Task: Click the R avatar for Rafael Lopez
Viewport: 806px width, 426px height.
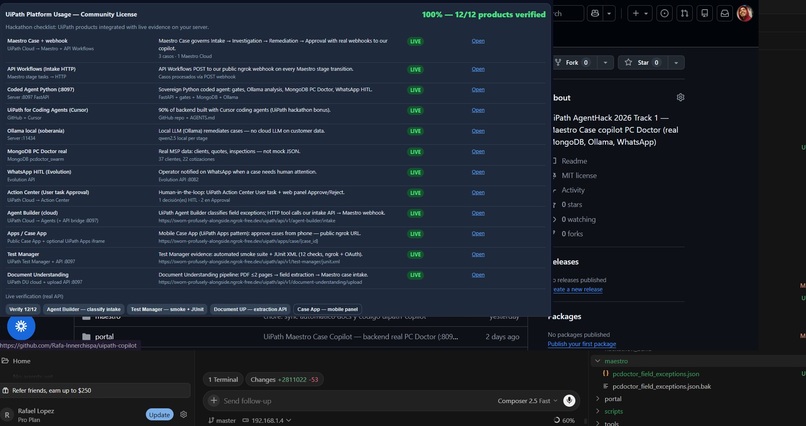Action: coord(7,415)
